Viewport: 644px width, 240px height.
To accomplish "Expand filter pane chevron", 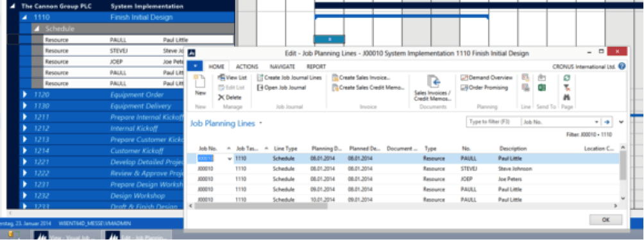I will [x=621, y=122].
